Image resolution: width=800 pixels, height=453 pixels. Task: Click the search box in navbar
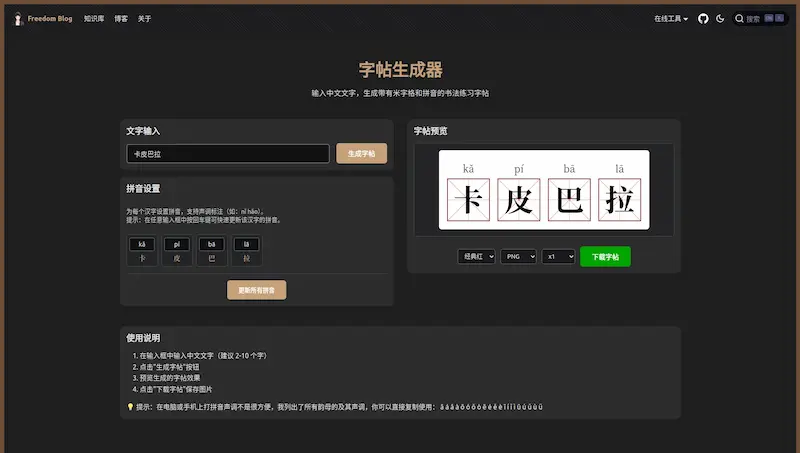pos(760,19)
